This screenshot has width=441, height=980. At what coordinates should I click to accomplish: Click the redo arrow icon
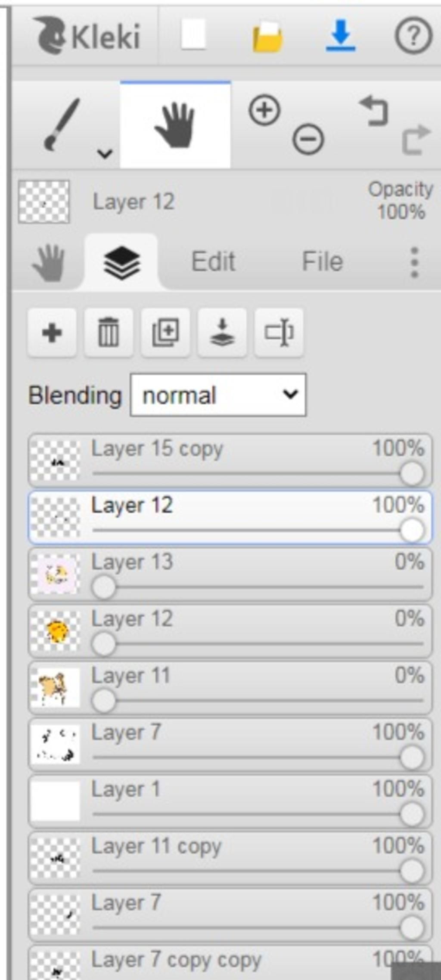click(x=416, y=139)
